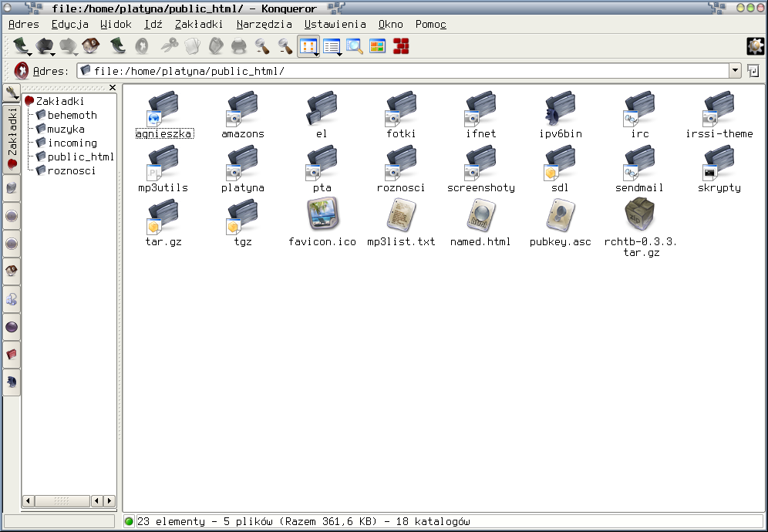Open the Narzędzia menu
Viewport: 768px width, 532px height.
pos(264,24)
